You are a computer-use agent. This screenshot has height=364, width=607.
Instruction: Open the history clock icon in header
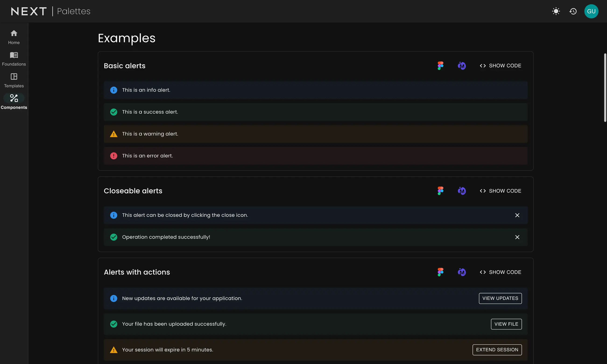coord(573,11)
